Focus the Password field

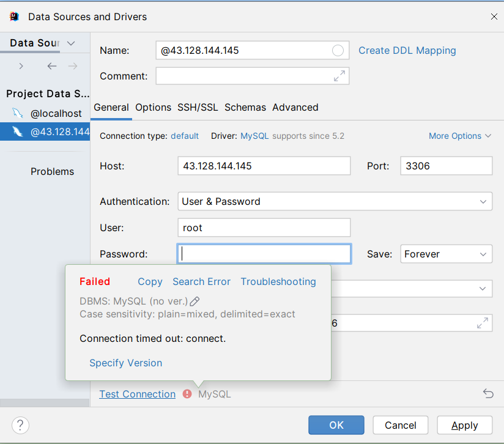click(264, 254)
